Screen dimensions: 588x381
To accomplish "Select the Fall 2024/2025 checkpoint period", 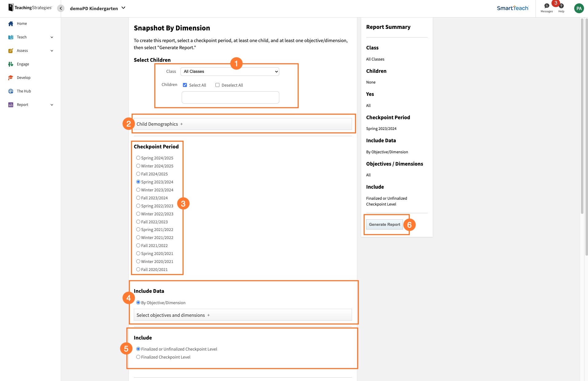I will [138, 174].
